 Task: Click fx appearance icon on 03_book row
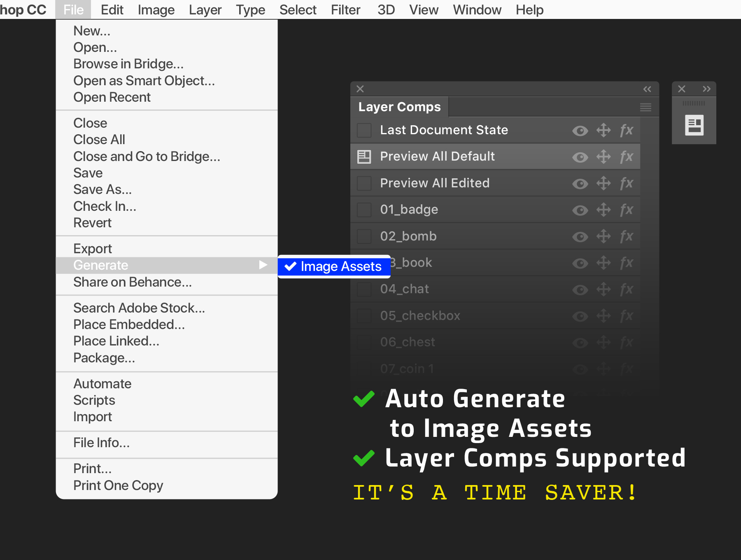[627, 263]
